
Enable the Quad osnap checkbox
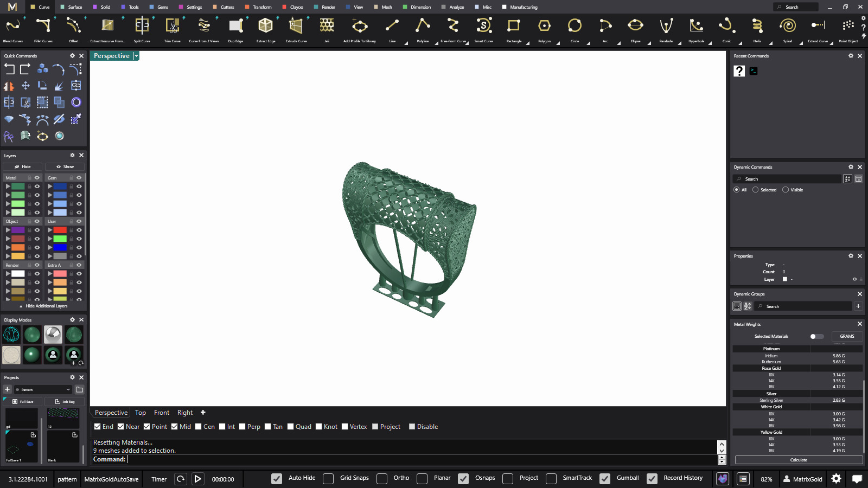click(x=290, y=427)
